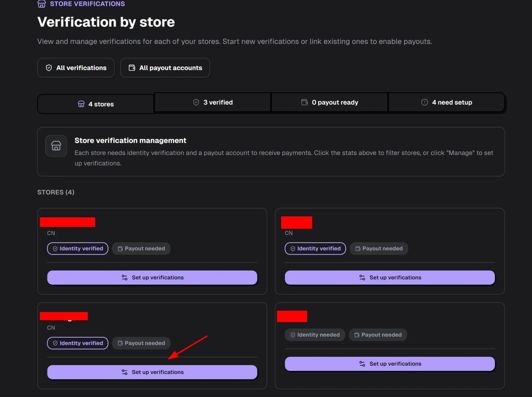Image resolution: width=532 pixels, height=397 pixels.
Task: Show stores in 4 need setup
Action: coord(446,102)
